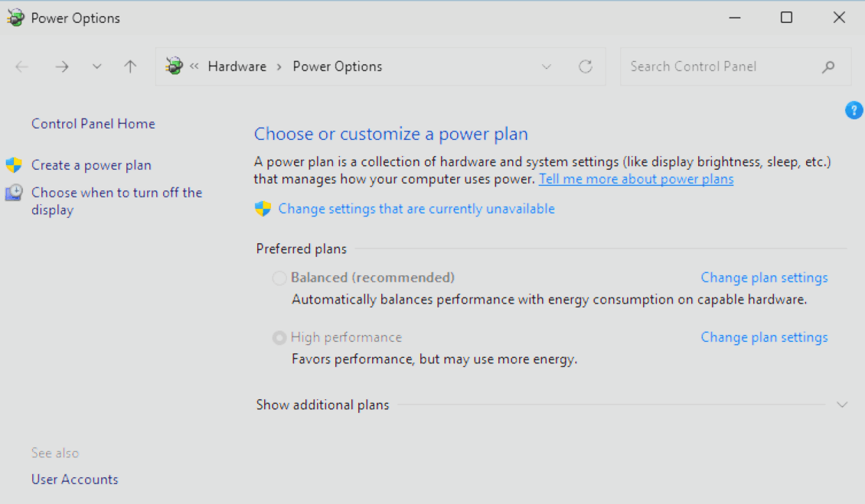Click Change settings that are currently unavailable

[416, 209]
